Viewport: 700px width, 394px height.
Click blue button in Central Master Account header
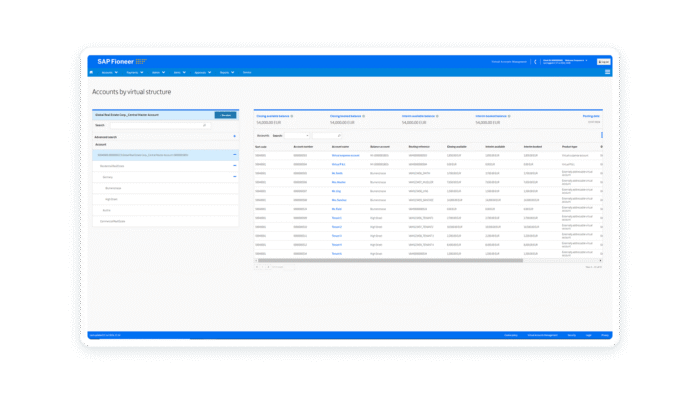(x=225, y=115)
